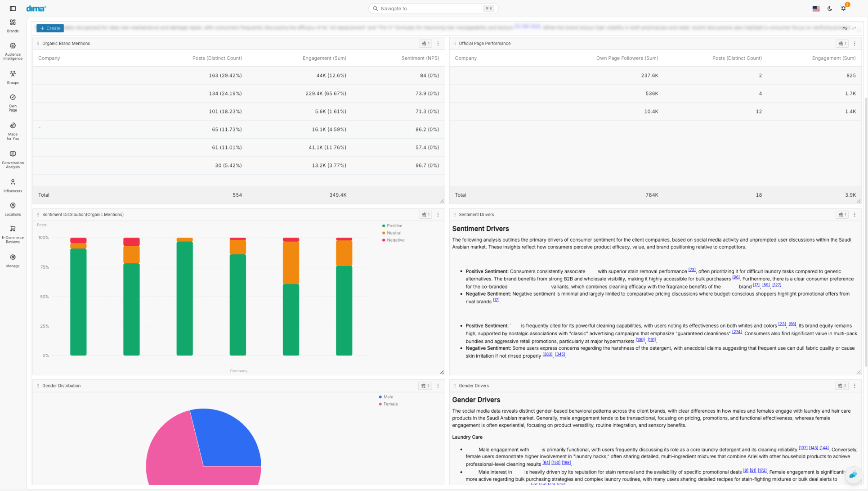Toggle Neutral series in sentiment legend
This screenshot has height=491, width=868.
[392, 233]
